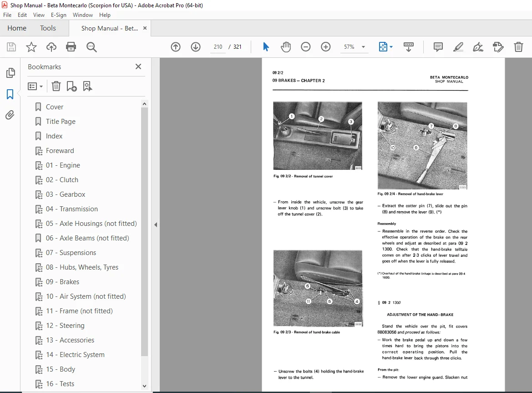Open the Page Thumbnails panel
Viewport: 532px width, 393px height.
[10, 72]
